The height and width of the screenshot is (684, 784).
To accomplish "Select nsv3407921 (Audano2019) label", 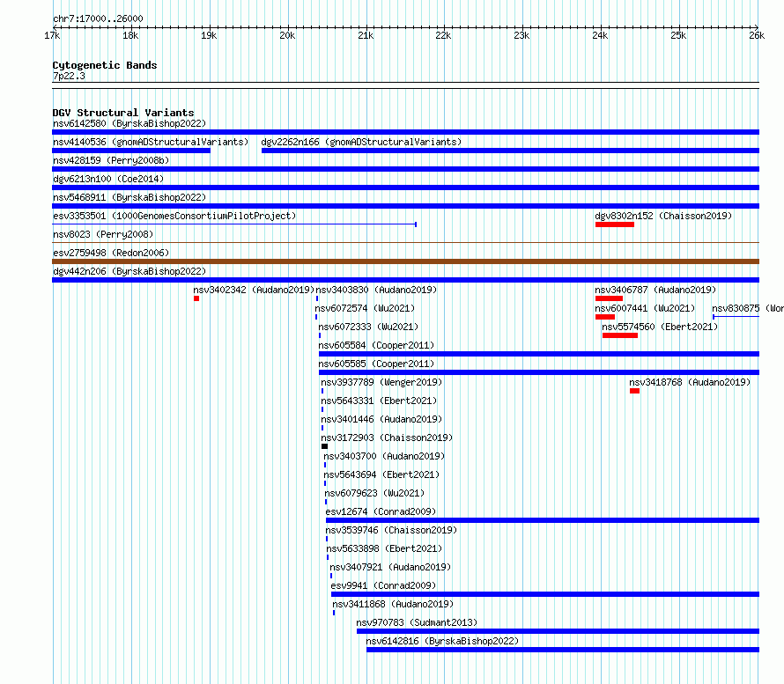I will (x=390, y=567).
